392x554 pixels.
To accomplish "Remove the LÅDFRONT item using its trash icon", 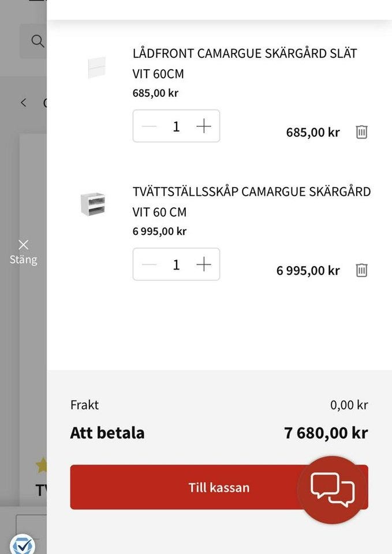I will pos(361,132).
